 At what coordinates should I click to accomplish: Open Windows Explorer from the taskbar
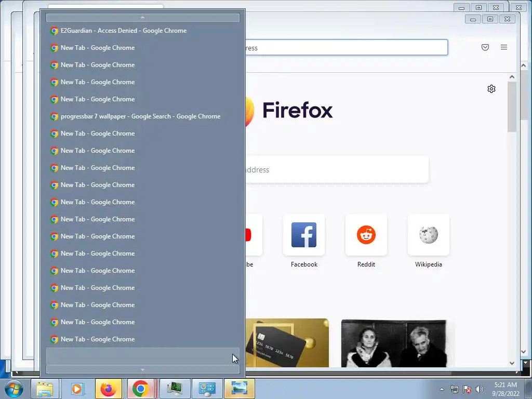tap(45, 389)
